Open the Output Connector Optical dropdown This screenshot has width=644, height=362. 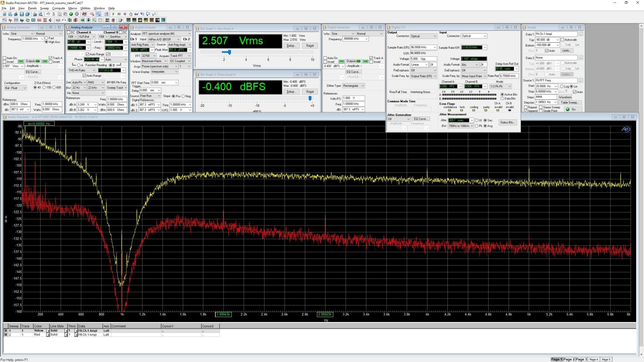pos(424,36)
